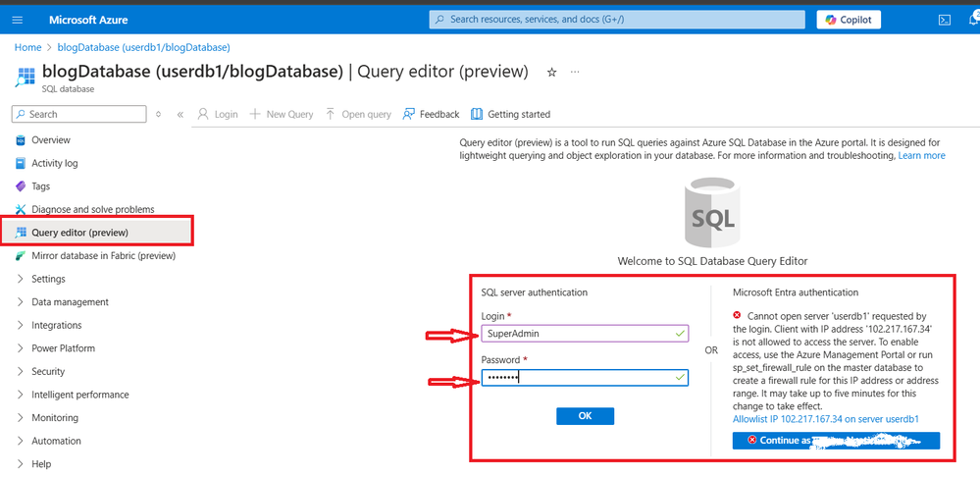
Task: Toggle the sidebar expand/collapse arrows
Action: click(158, 115)
